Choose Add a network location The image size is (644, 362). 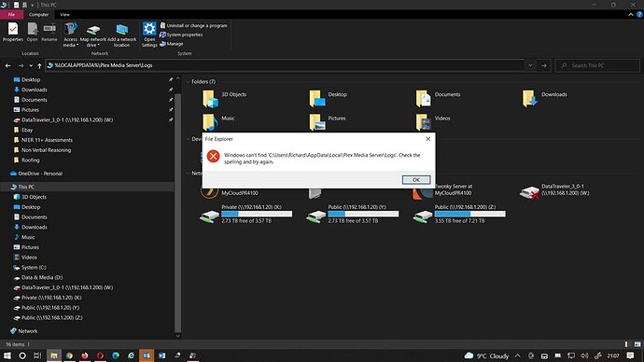click(121, 35)
